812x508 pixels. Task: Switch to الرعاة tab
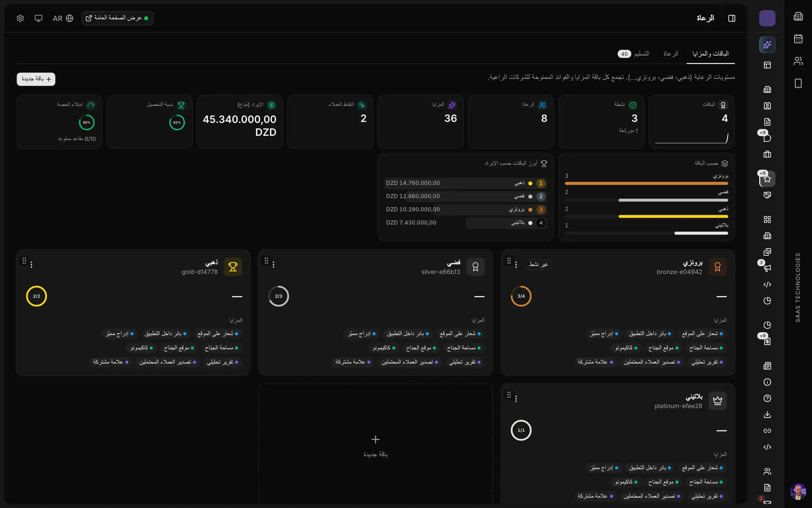pos(671,54)
